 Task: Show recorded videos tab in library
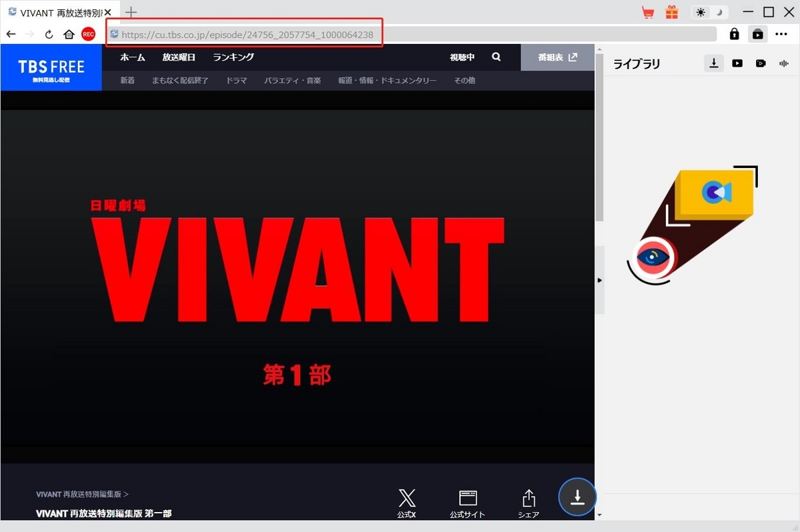tap(761, 63)
